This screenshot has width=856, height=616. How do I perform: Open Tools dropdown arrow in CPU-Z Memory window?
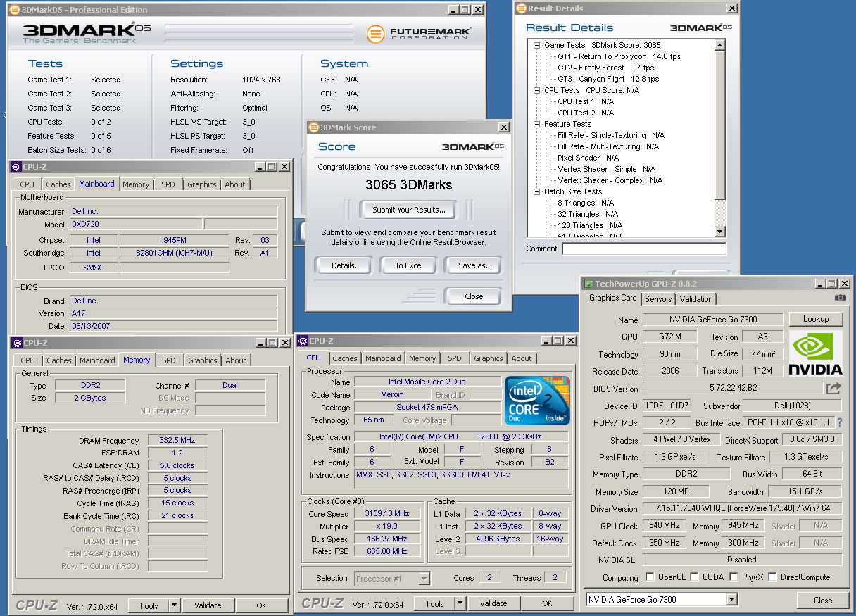174,605
